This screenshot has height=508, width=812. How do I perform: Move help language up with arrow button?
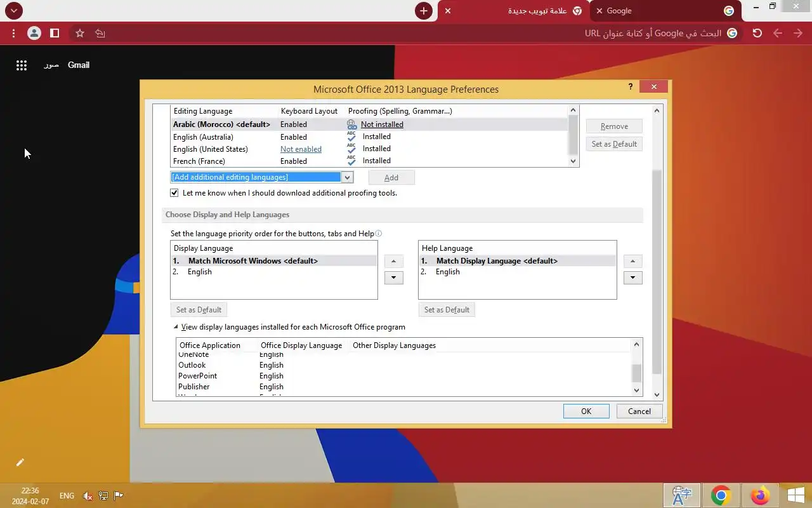(633, 261)
